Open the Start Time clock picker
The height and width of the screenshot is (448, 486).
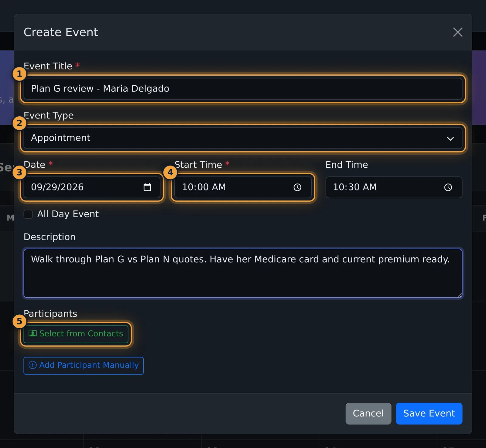(x=297, y=187)
